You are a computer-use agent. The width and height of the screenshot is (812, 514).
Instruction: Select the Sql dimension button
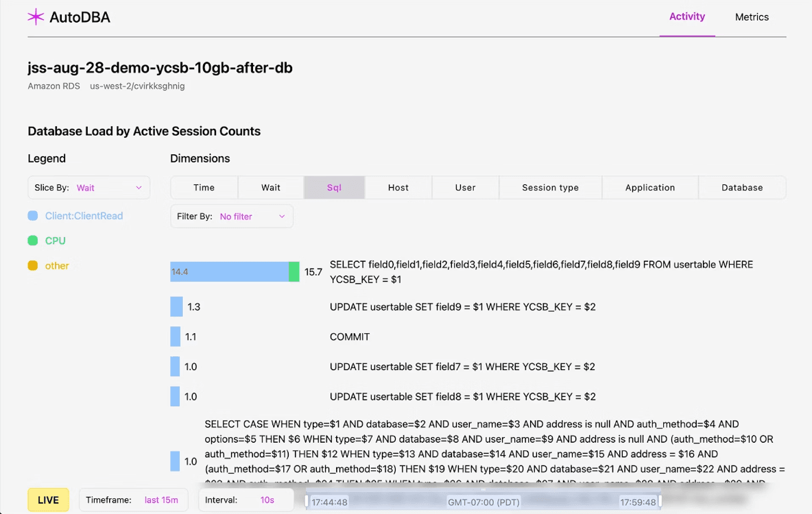click(x=334, y=188)
